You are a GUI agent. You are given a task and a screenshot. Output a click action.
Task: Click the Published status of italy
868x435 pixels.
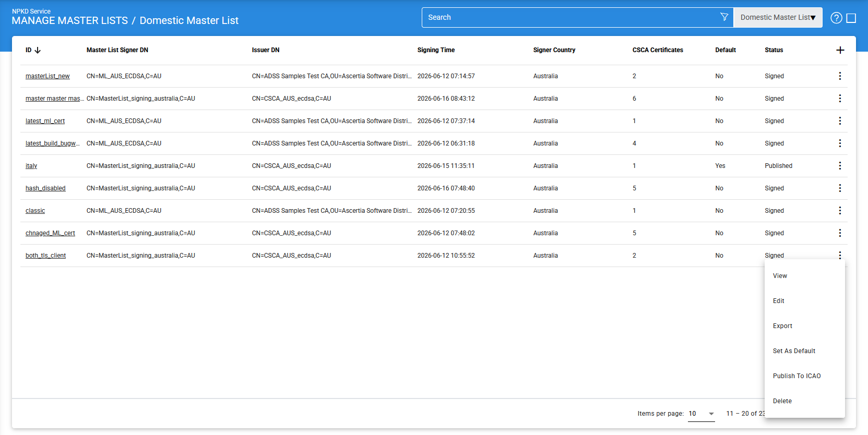tap(778, 166)
